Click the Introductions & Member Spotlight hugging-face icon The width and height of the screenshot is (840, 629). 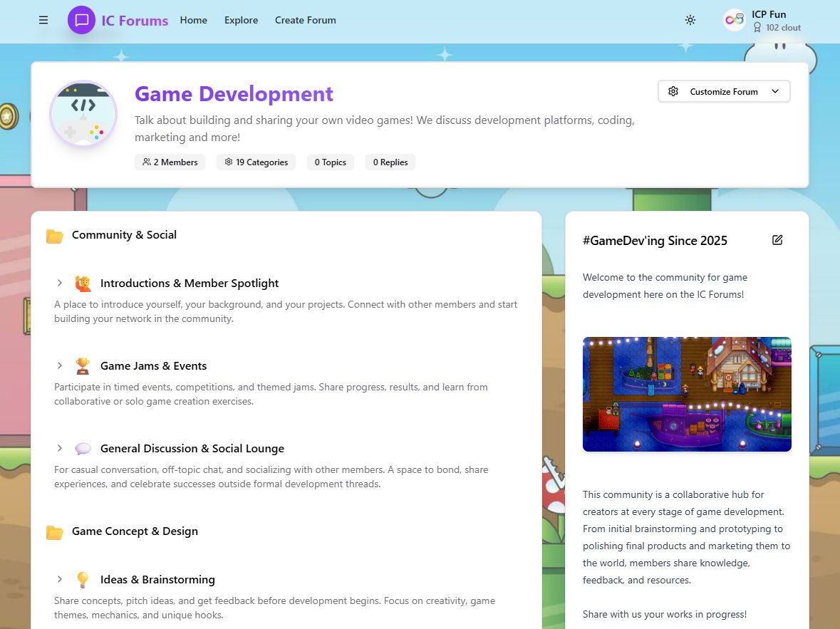coord(83,283)
